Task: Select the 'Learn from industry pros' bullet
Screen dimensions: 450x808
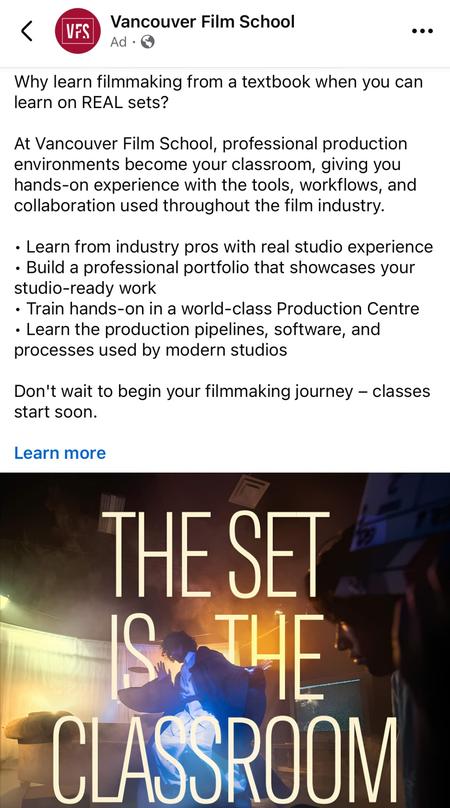Action: click(224, 247)
